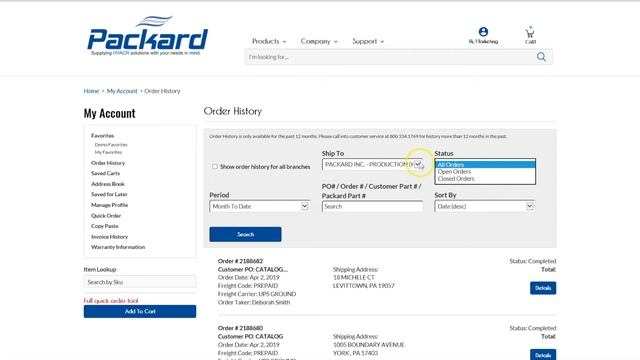Open Saved for Later sidebar link
Screen dimensions: 640x360
click(109, 194)
